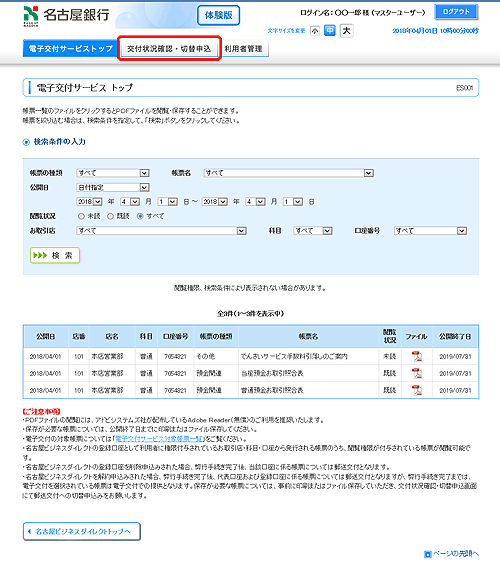Click 当座預金お取引照合表 in the table
This screenshot has width=500, height=579.
(272, 373)
